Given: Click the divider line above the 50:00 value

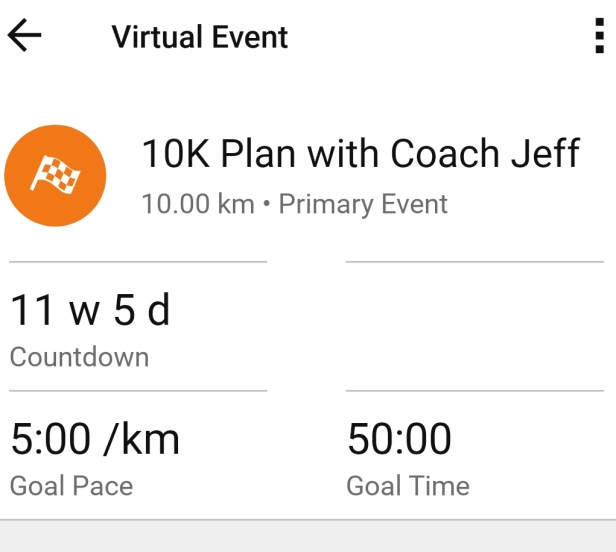Looking at the screenshot, I should point(474,391).
